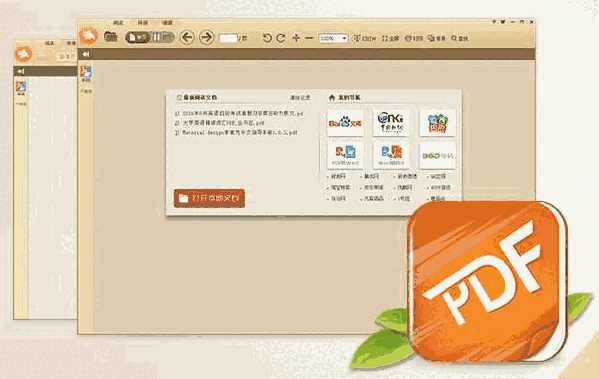
Task: Click the clear records link in the recent documents header
Action: (300, 98)
